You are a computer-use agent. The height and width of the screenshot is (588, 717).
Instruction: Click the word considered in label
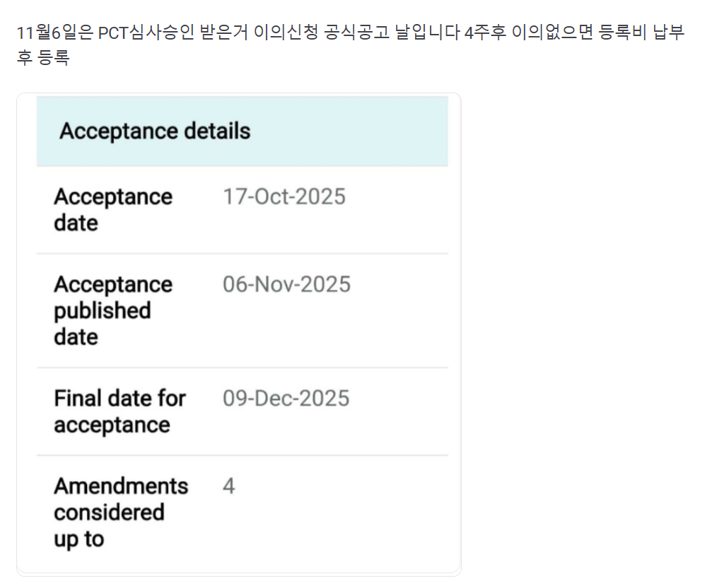coord(109,512)
